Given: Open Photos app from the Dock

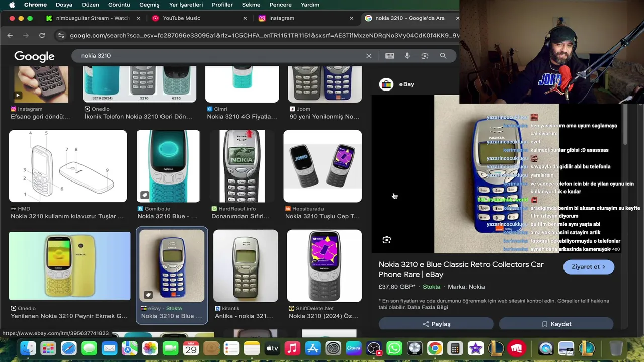Looking at the screenshot, I should (150, 348).
